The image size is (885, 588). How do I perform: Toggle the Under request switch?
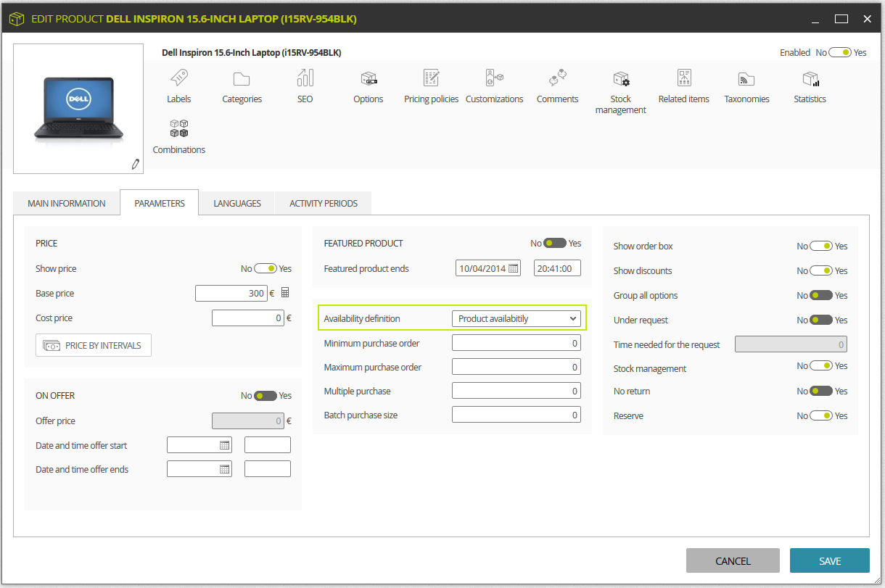coord(821,320)
